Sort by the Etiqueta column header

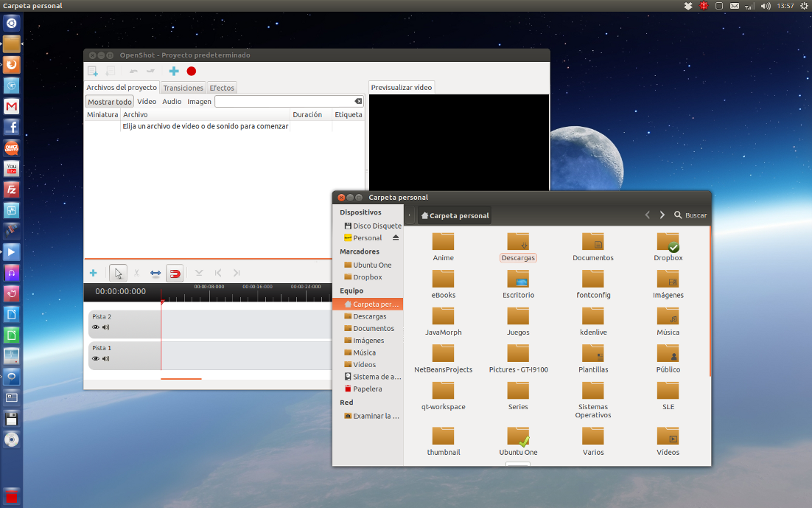pyautogui.click(x=349, y=114)
